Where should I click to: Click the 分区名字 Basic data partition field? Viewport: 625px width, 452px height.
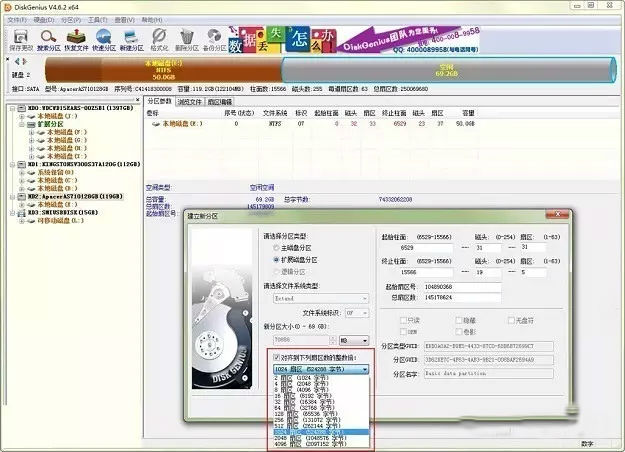(x=489, y=373)
